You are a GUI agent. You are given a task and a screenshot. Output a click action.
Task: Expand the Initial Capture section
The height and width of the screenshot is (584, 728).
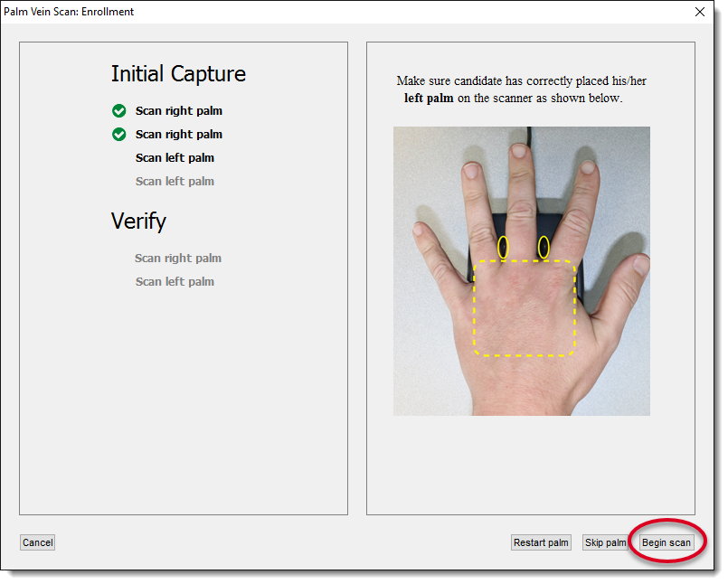tap(179, 74)
